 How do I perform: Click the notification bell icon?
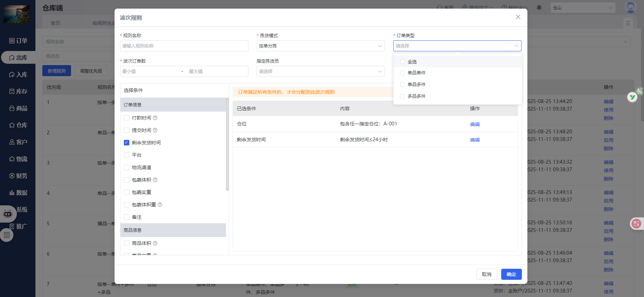(539, 8)
